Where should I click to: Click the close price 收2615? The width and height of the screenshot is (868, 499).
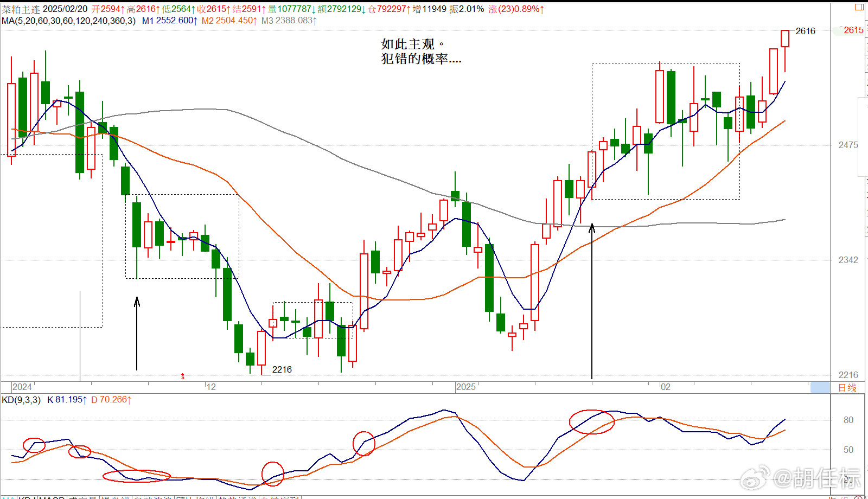tap(214, 9)
